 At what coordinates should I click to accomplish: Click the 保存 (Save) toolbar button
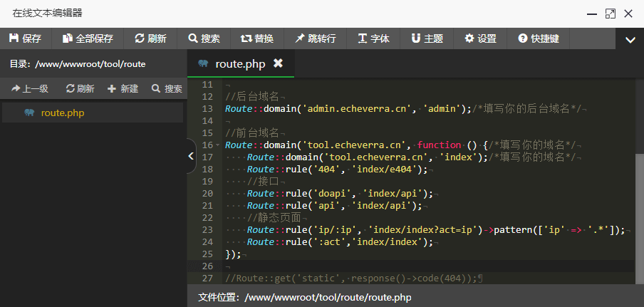26,38
